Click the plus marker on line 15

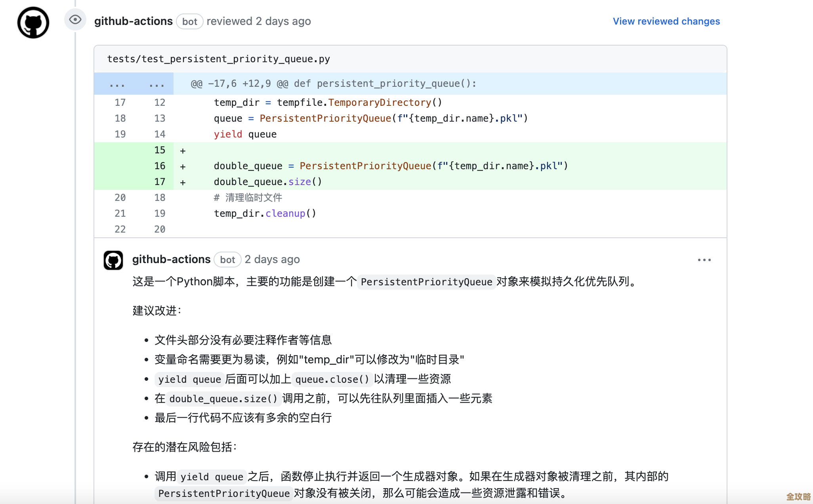coord(183,151)
